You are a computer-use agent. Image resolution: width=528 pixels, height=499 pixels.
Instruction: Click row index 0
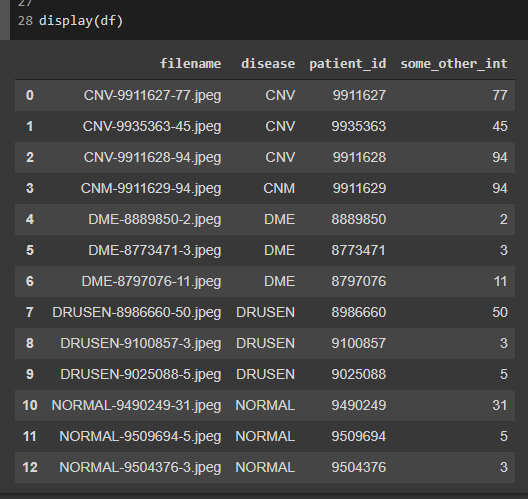point(30,95)
